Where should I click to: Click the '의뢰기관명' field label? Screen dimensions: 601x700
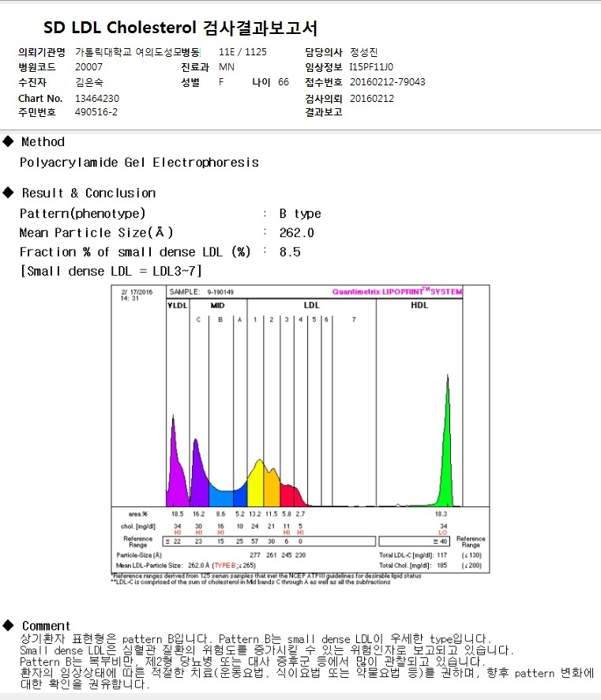pyautogui.click(x=42, y=52)
